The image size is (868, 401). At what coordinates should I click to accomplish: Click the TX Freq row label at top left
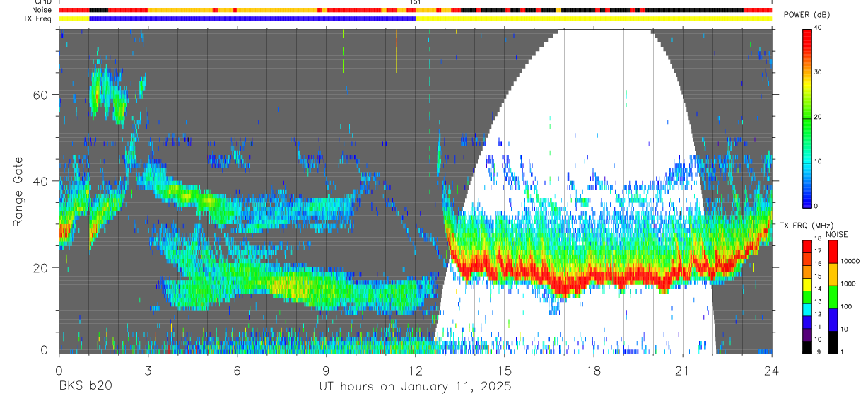38,18
